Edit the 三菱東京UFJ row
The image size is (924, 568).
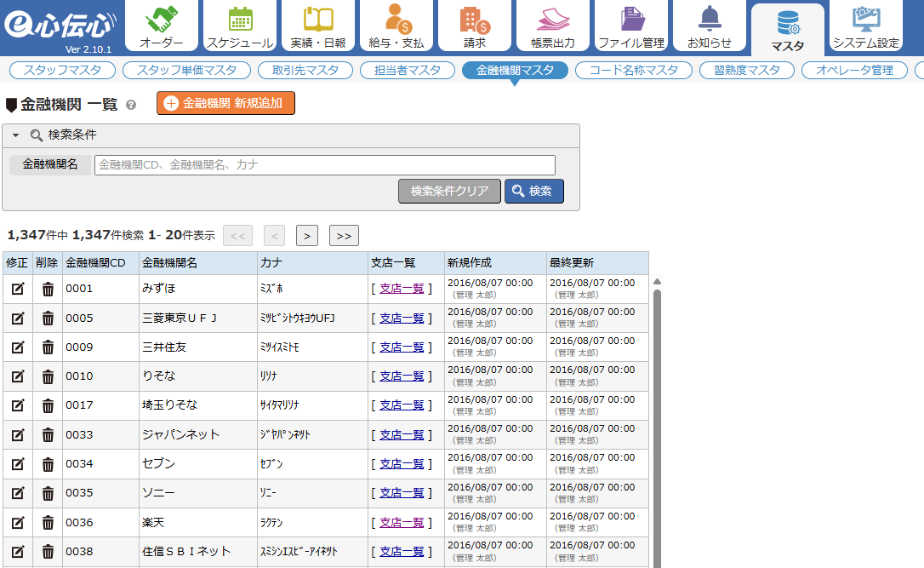click(18, 318)
